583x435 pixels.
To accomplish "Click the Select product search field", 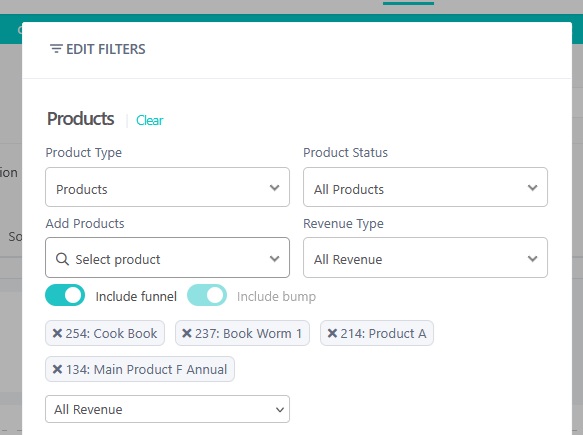I will point(167,258).
